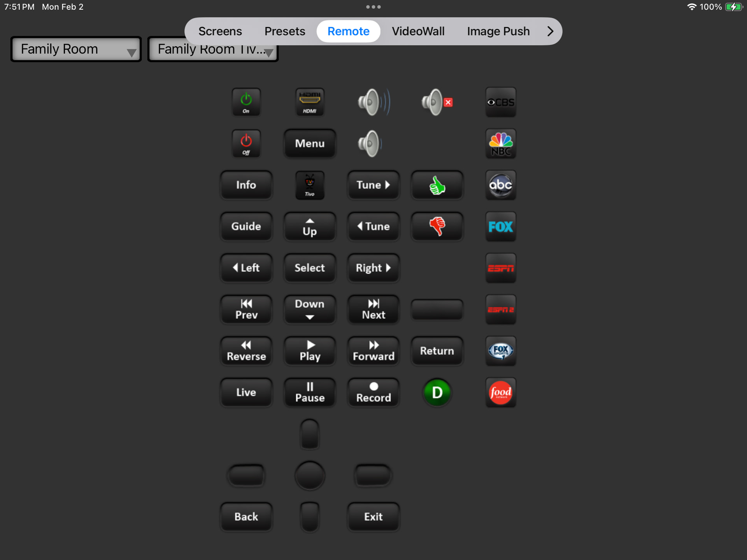Open the Family Room dropdown
This screenshot has width=747, height=560.
76,49
